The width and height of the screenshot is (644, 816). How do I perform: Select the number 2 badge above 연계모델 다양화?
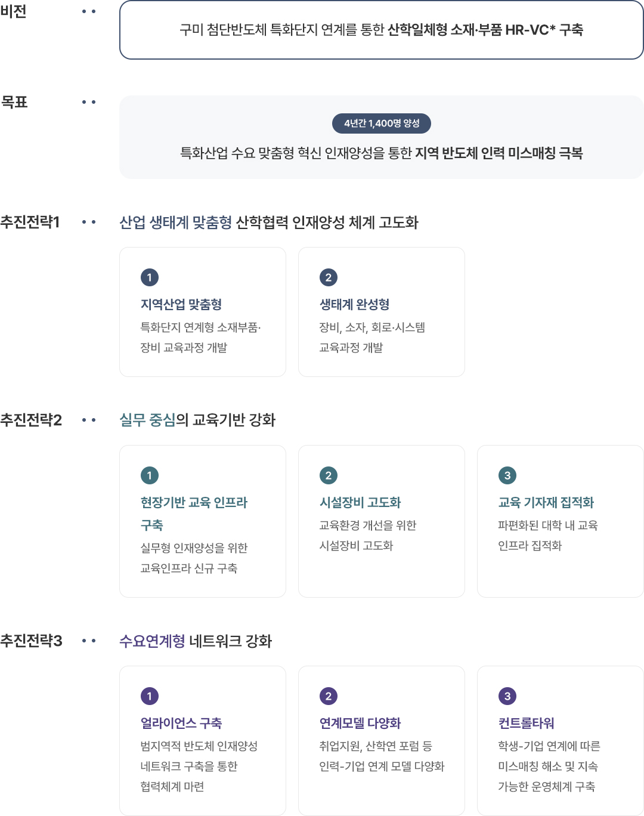(x=329, y=696)
